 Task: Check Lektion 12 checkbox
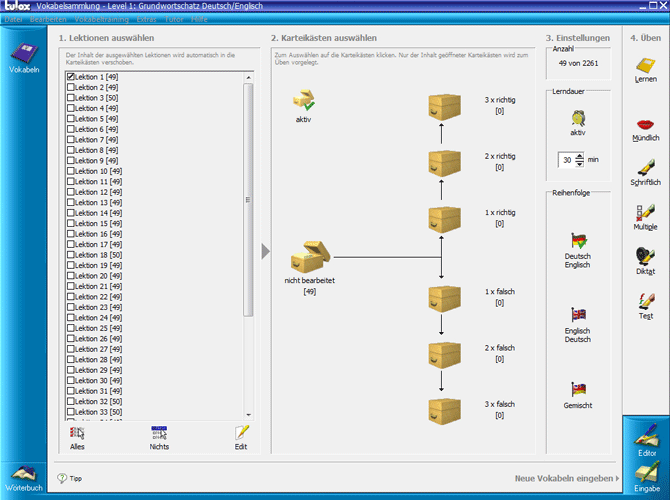tap(71, 192)
